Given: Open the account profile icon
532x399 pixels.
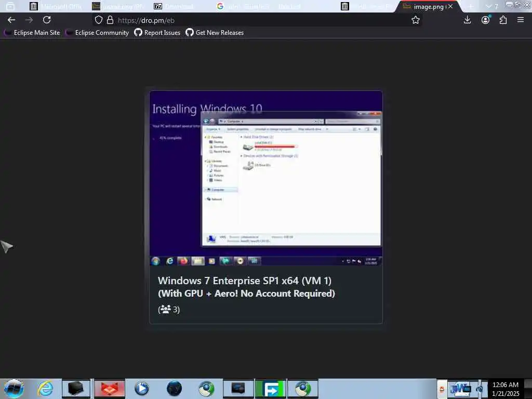Looking at the screenshot, I should pos(486,20).
